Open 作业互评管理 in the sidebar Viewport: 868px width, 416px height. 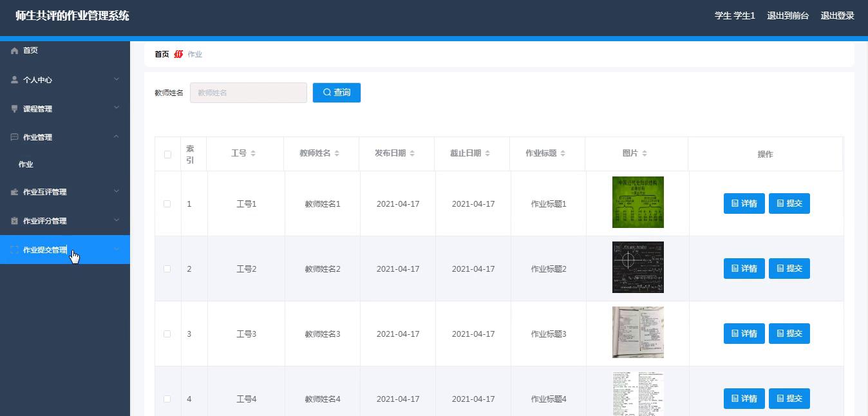[x=45, y=192]
